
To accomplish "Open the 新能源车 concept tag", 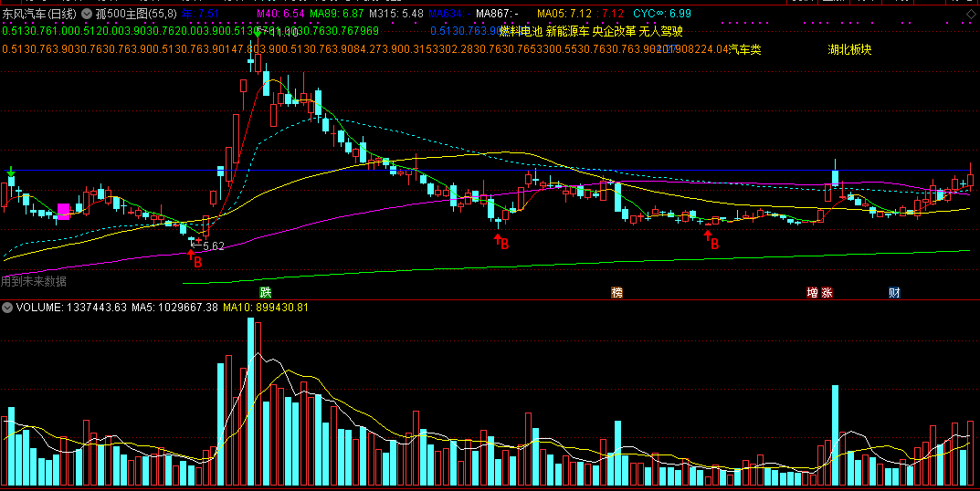I will click(567, 31).
